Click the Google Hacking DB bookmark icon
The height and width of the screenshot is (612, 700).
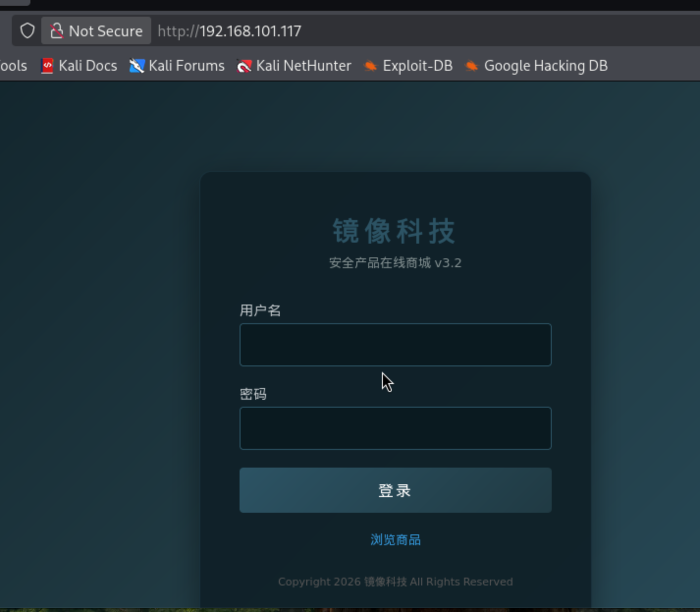472,66
